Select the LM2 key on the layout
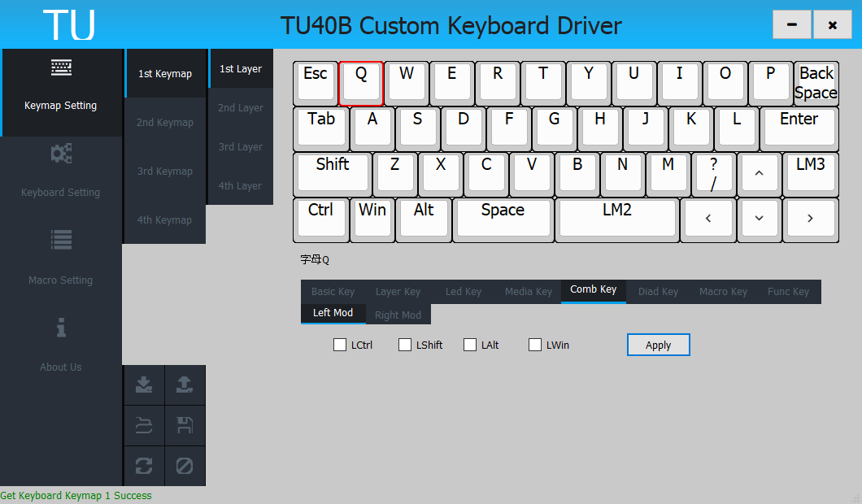This screenshot has height=504, width=862. tap(616, 219)
